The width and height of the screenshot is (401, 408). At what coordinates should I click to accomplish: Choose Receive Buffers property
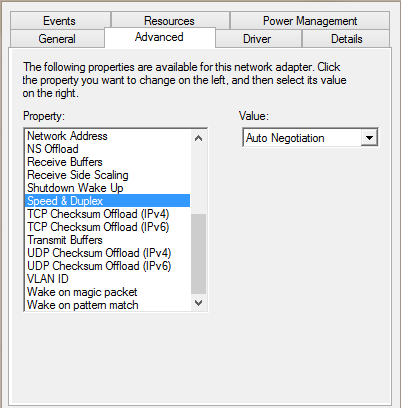pos(108,162)
